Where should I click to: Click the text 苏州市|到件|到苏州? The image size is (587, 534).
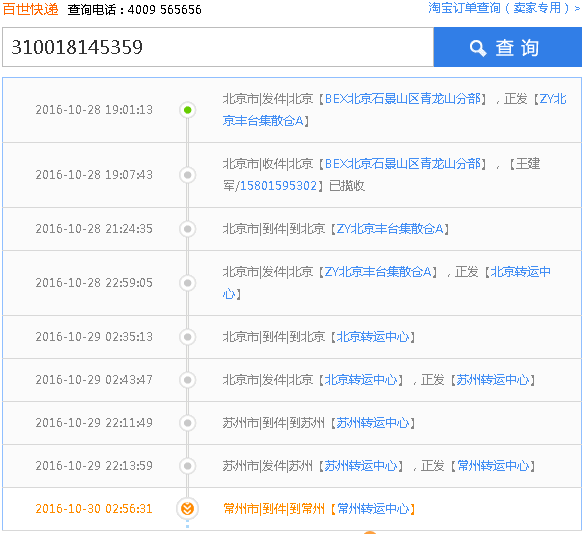[x=274, y=423]
